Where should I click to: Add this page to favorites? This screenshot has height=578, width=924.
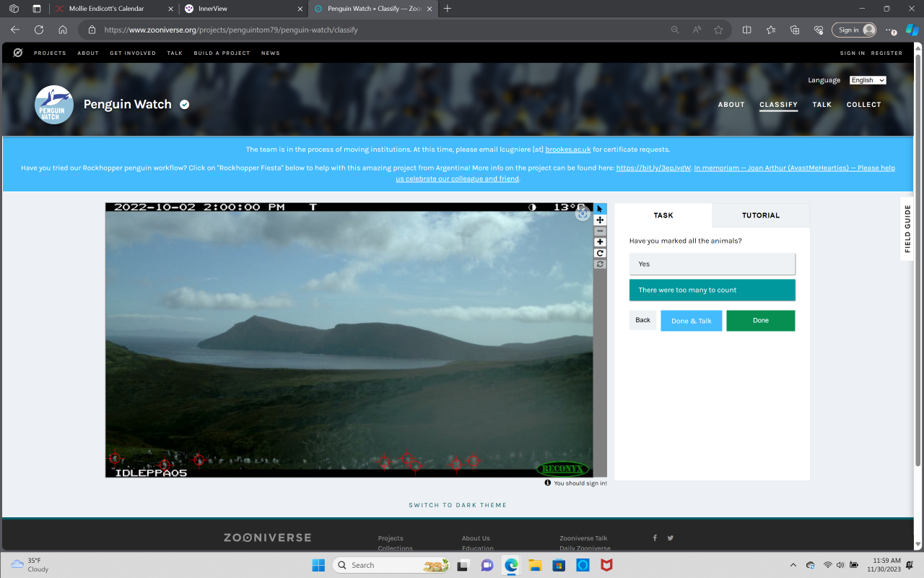point(718,30)
